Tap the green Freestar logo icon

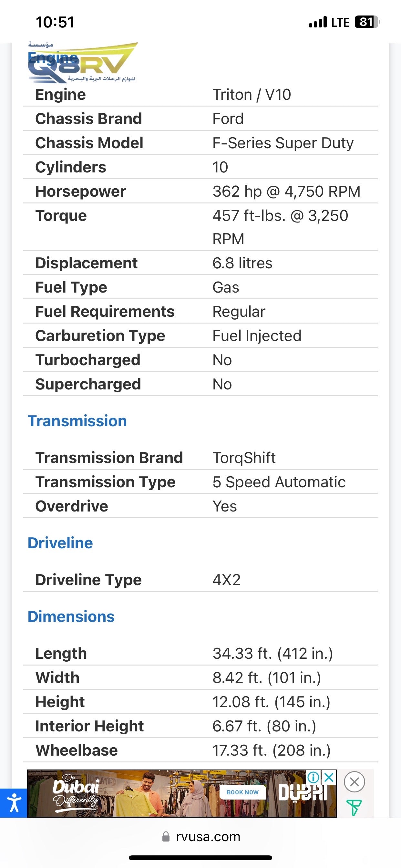tap(354, 807)
